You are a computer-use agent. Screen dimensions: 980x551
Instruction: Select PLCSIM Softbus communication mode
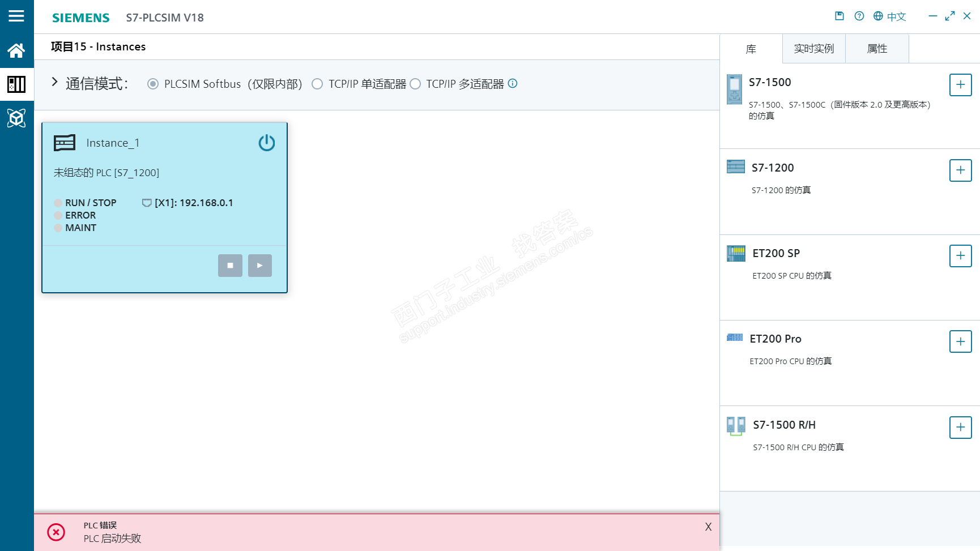[153, 84]
